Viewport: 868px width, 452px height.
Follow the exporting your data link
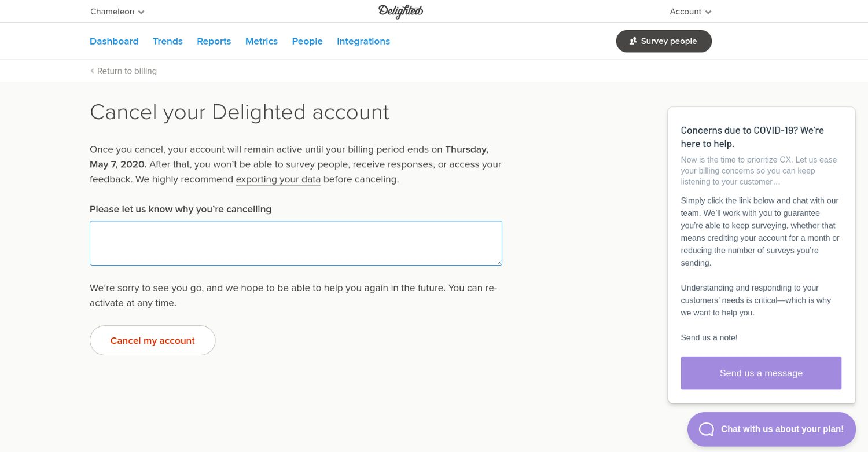278,179
